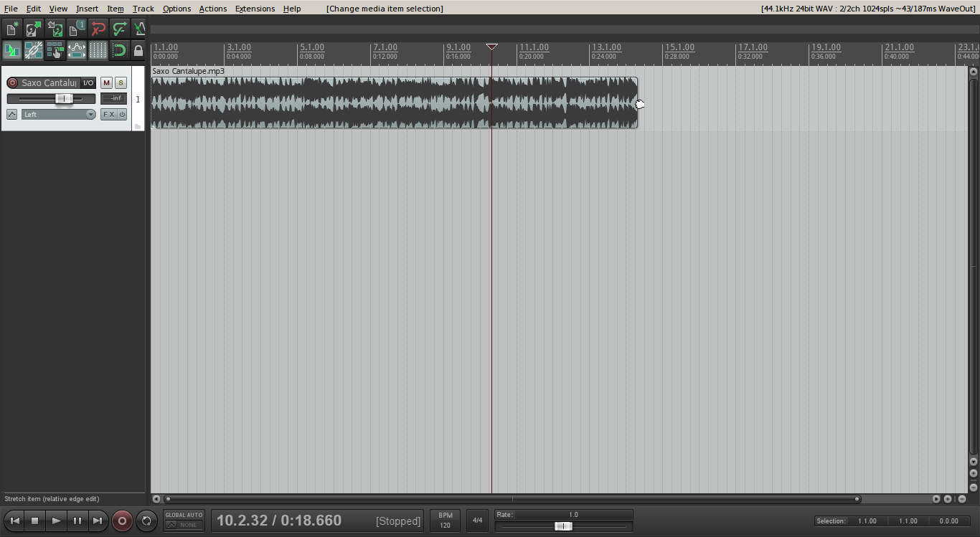Click the selection start 1.1.00 field
The height and width of the screenshot is (537, 980).
(x=867, y=521)
